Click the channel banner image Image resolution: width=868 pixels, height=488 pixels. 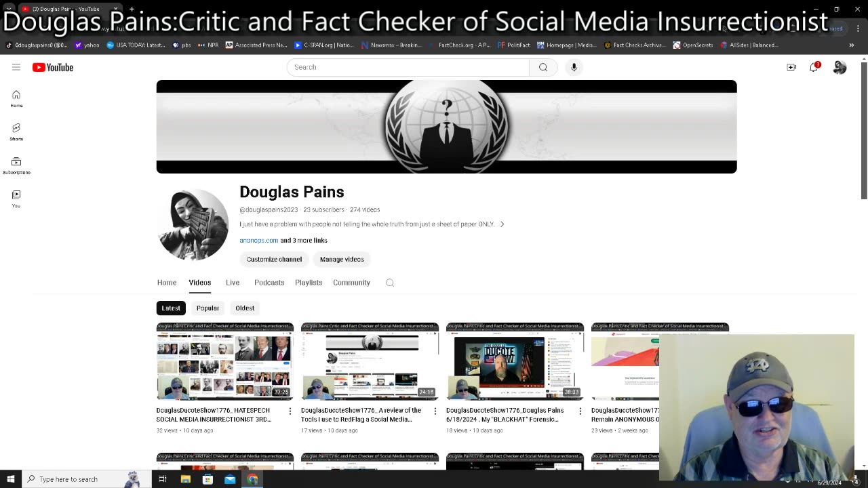tap(446, 127)
